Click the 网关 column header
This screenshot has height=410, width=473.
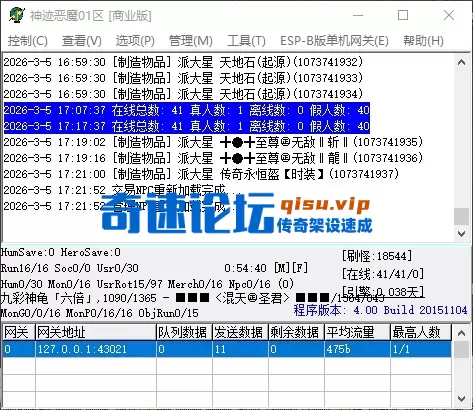point(19,332)
